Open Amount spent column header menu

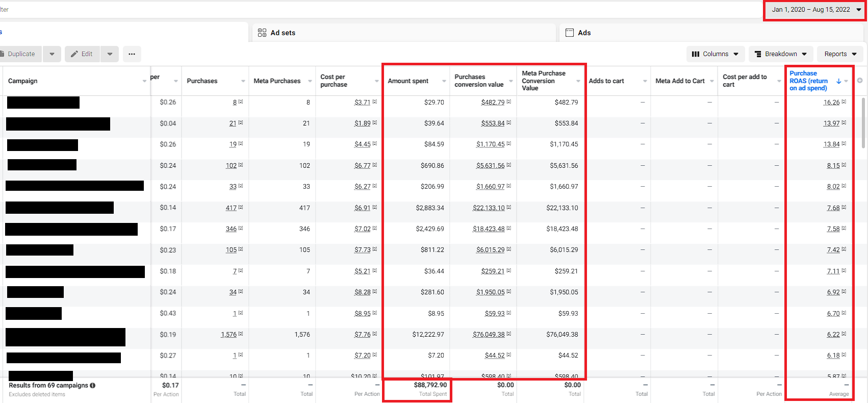(444, 81)
